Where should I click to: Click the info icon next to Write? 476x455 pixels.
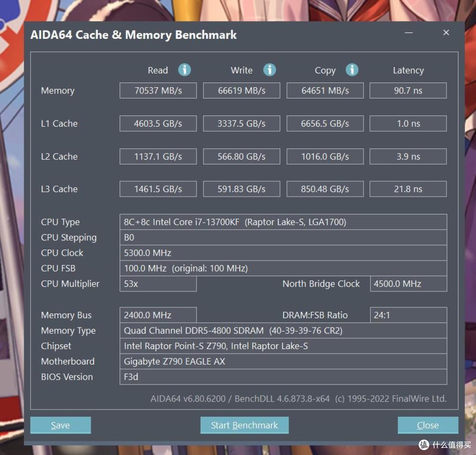[x=269, y=70]
